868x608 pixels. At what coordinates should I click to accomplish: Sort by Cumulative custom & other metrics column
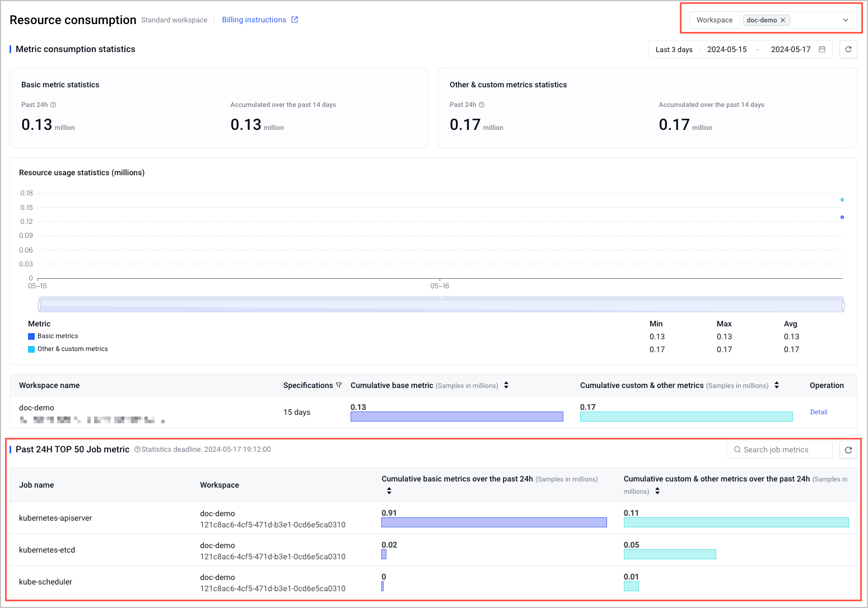(x=777, y=385)
